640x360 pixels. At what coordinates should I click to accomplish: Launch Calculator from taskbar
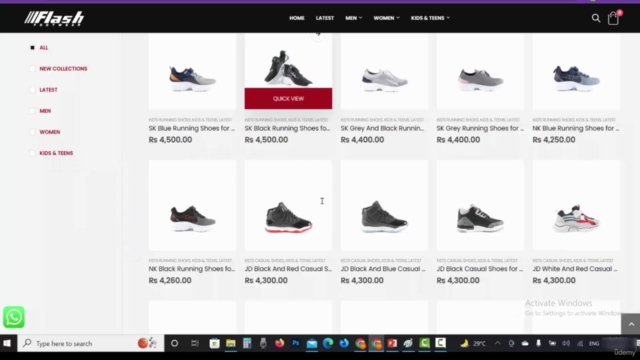[247, 343]
